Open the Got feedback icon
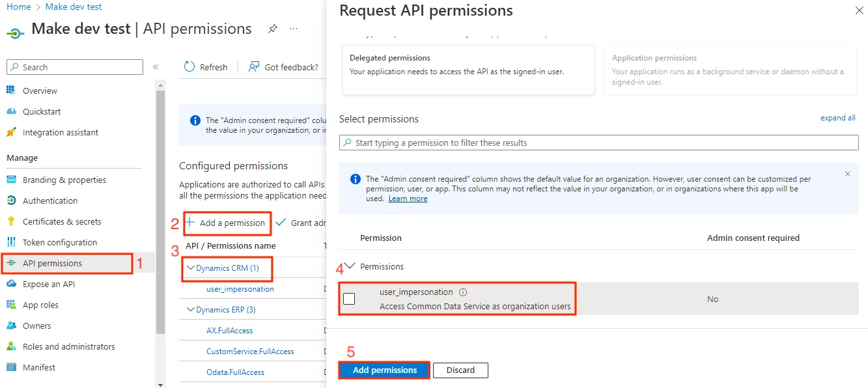This screenshot has height=388, width=868. coord(254,67)
